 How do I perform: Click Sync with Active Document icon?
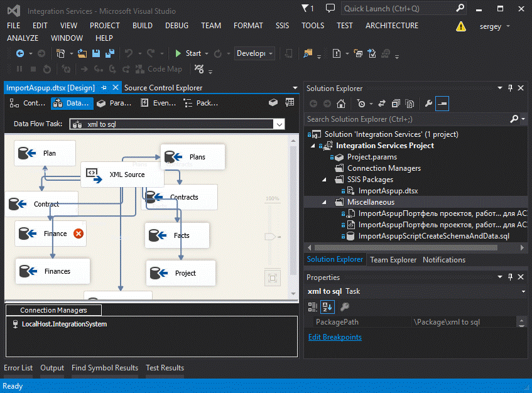[x=382, y=104]
